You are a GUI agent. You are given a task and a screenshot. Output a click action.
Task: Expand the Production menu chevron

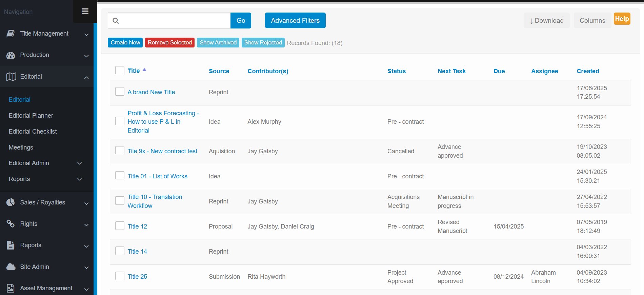click(86, 56)
